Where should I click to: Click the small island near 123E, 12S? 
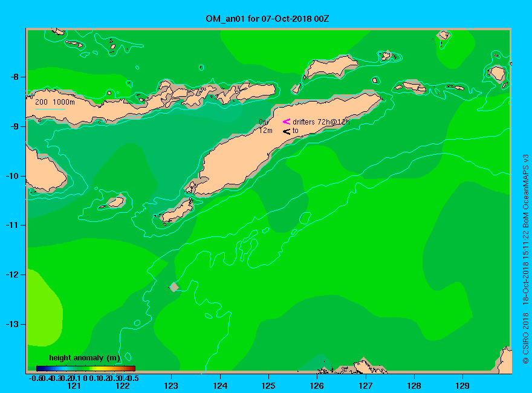(174, 287)
